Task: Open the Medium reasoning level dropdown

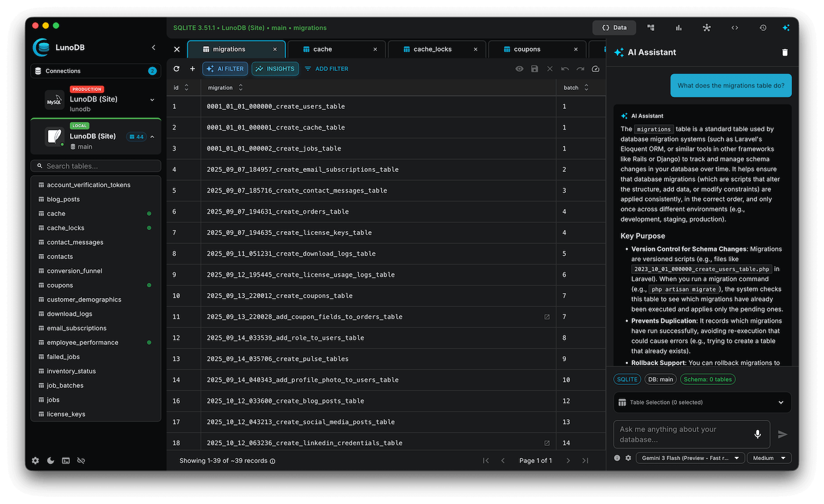Action: [769, 458]
